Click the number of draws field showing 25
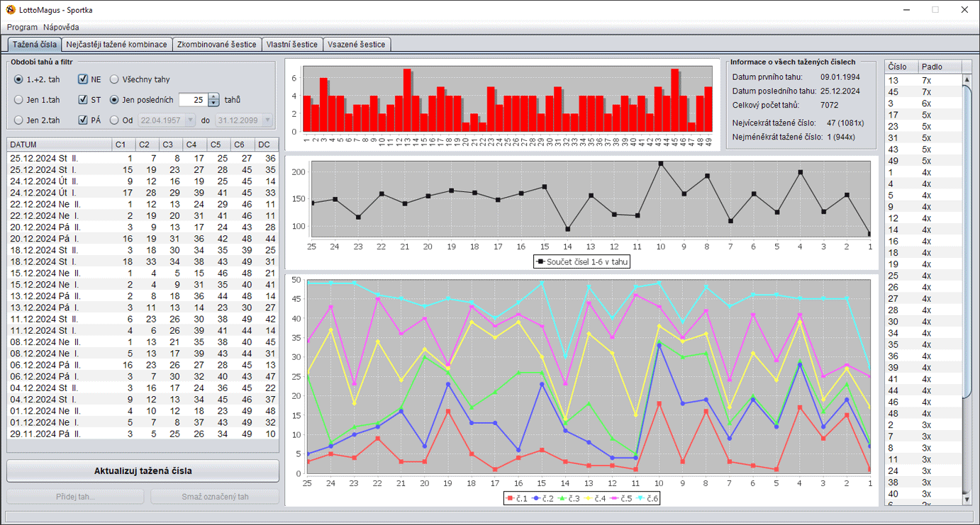Viewport: 980px width, 525px height. pos(193,100)
